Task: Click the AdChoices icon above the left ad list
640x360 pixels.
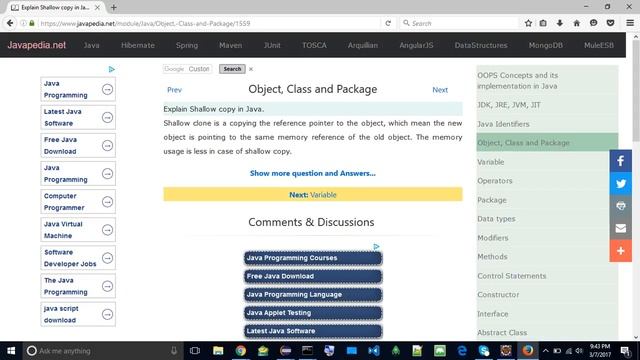Action: coord(111,69)
